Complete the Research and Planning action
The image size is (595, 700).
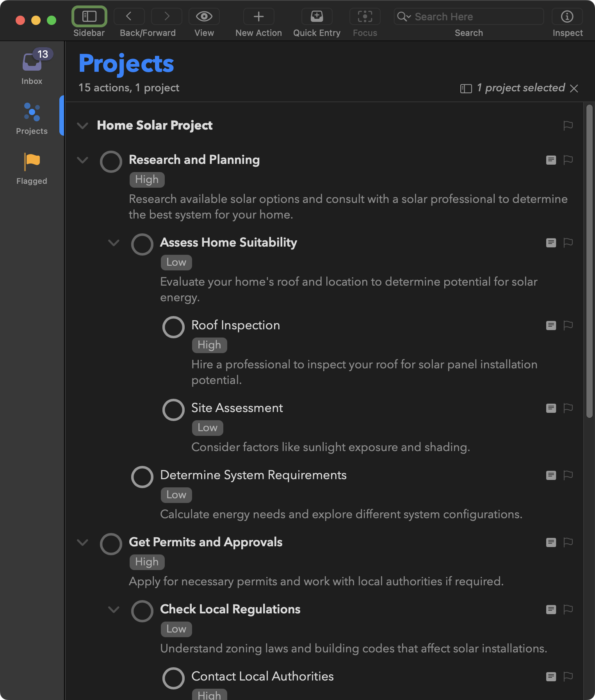[111, 162]
